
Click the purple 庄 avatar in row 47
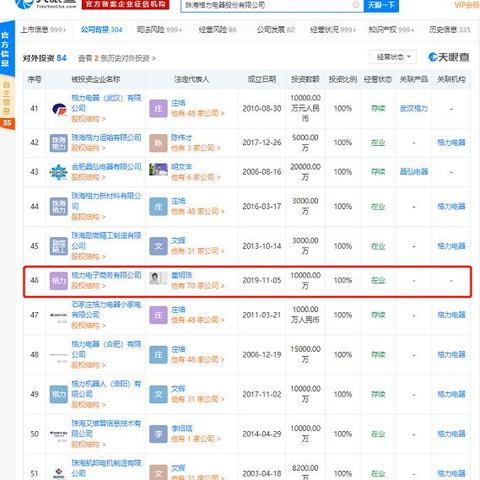tap(158, 315)
